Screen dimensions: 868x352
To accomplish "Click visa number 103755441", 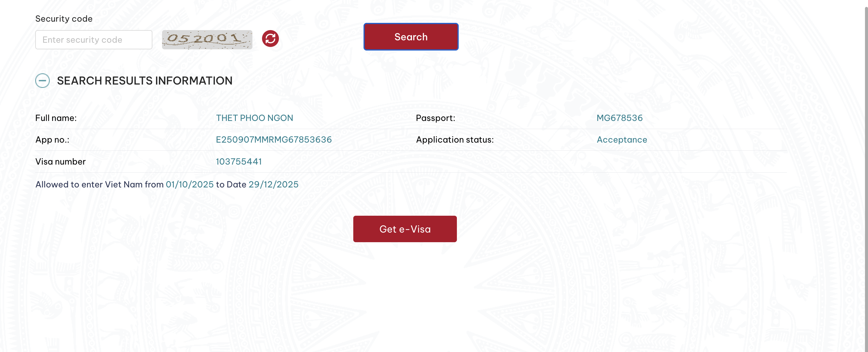I will 239,162.
